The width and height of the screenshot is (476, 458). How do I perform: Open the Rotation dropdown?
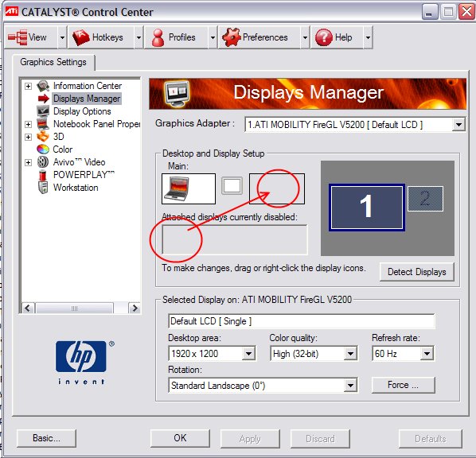[350, 385]
